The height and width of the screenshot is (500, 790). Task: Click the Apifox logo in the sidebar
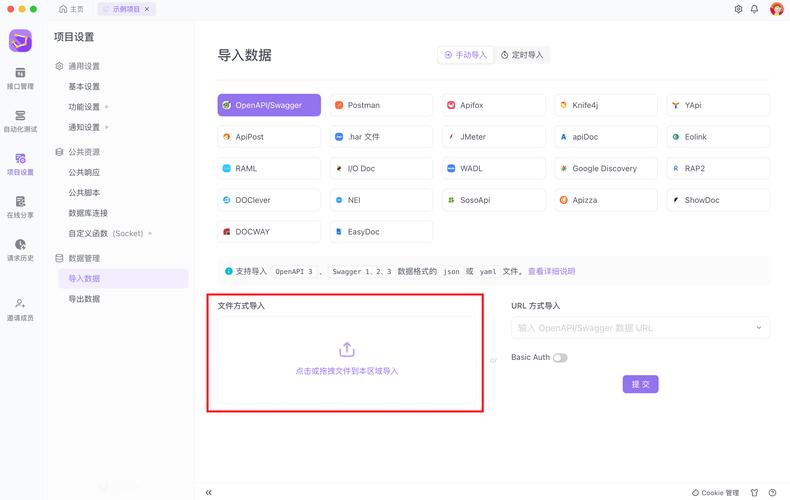click(x=20, y=41)
